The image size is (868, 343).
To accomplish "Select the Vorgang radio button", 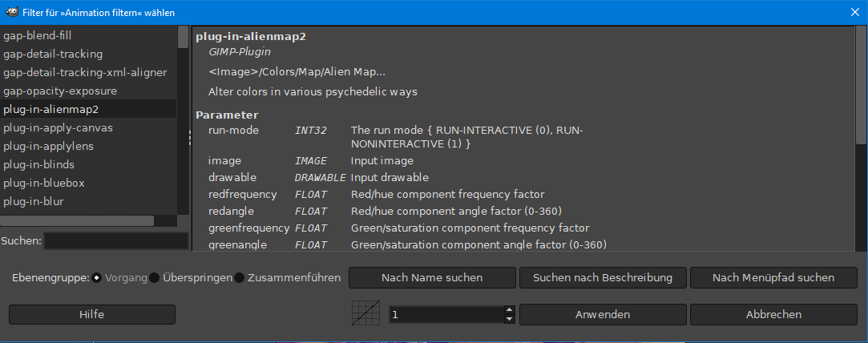I will point(97,278).
